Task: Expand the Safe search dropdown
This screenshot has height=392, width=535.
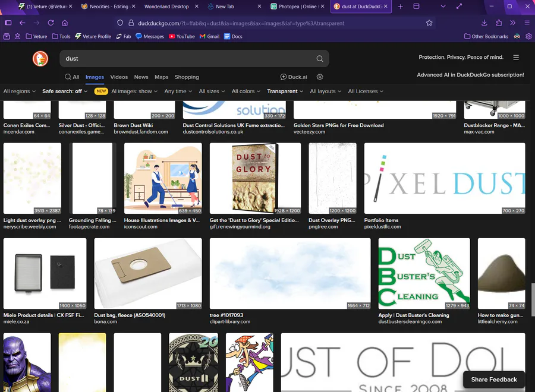Action: [x=65, y=91]
